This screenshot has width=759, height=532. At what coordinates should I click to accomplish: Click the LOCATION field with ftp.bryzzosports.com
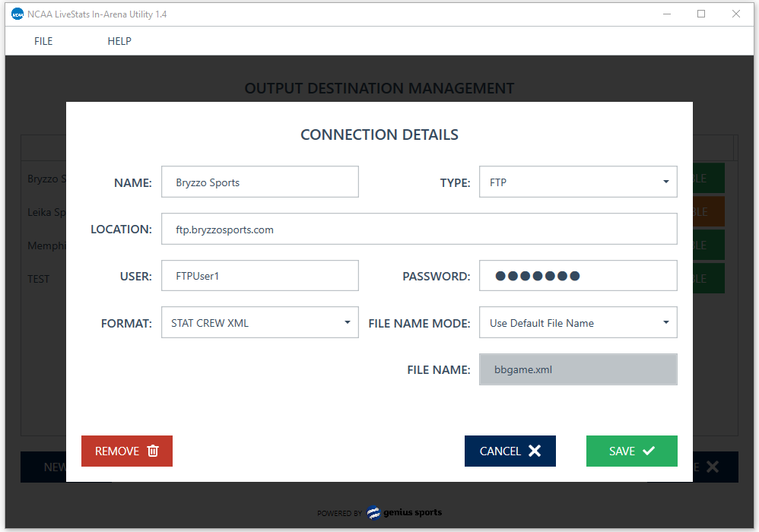point(419,230)
